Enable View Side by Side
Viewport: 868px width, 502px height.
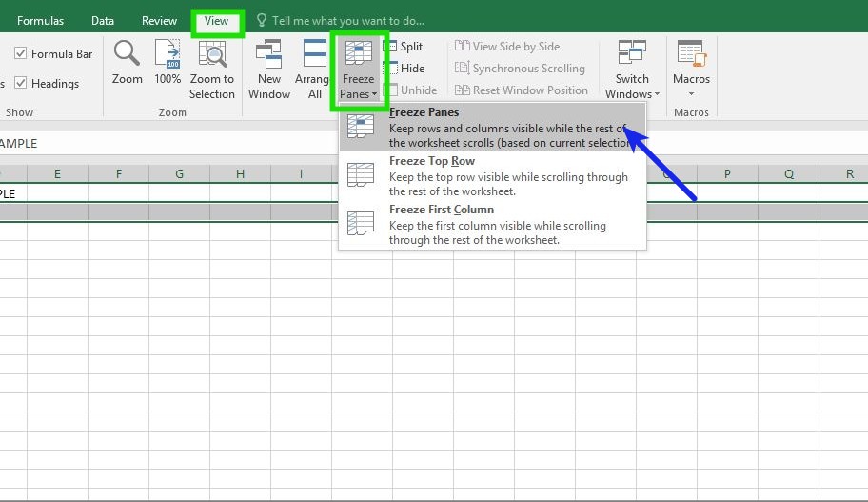507,47
